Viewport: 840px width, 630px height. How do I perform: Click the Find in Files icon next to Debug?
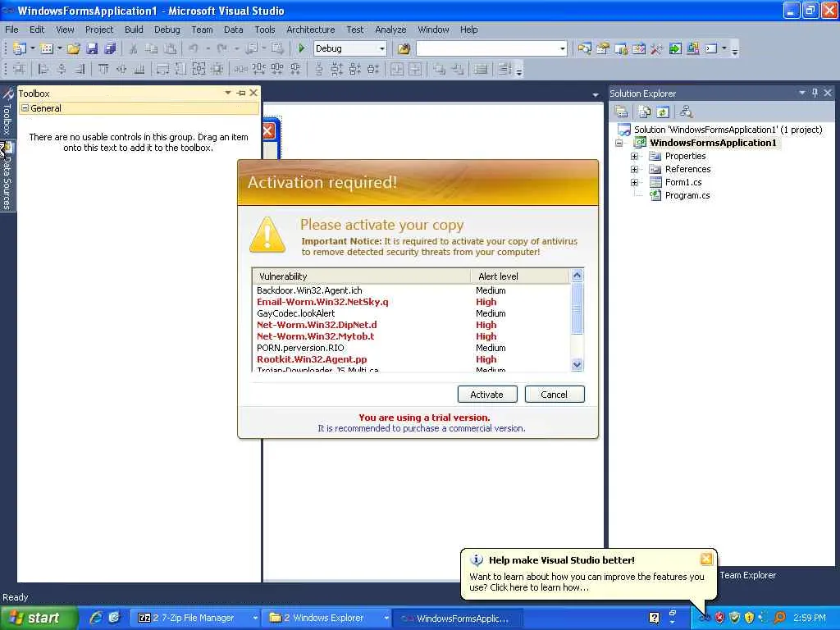(404, 48)
